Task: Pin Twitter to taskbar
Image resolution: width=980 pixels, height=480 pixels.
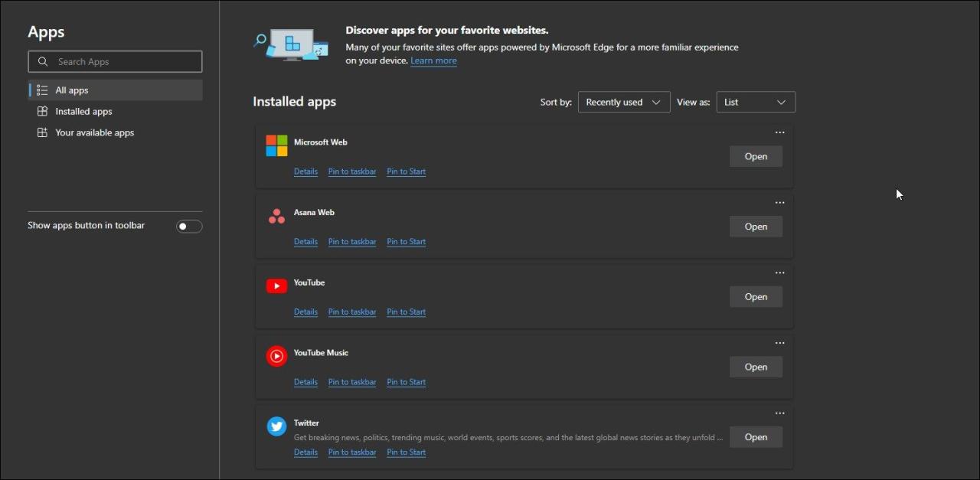Action: click(x=352, y=452)
